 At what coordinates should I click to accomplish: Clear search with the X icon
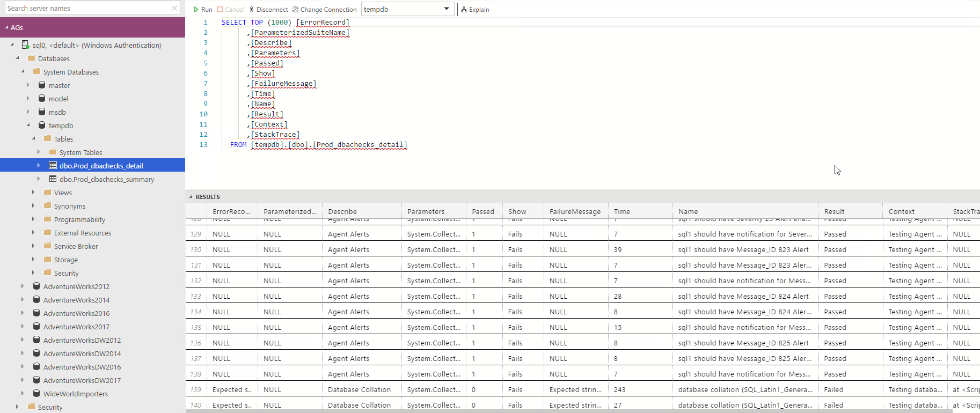[174, 8]
